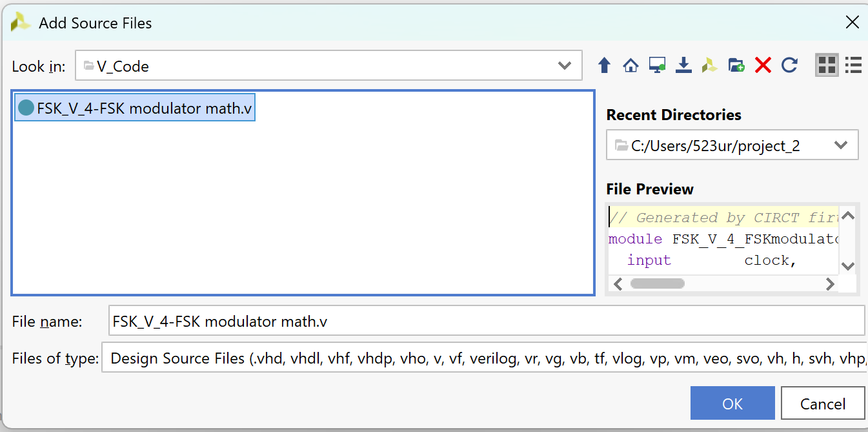Click into the File name field
This screenshot has width=868, height=432.
tap(484, 321)
